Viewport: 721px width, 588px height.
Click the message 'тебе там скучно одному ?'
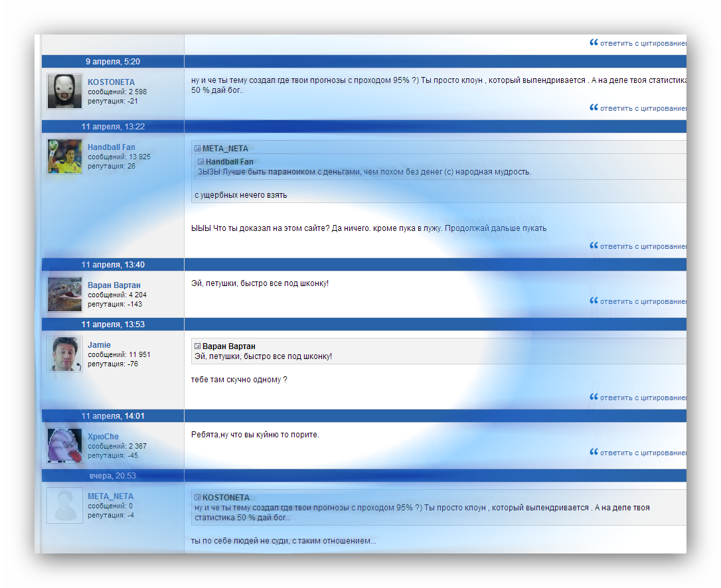click(239, 380)
